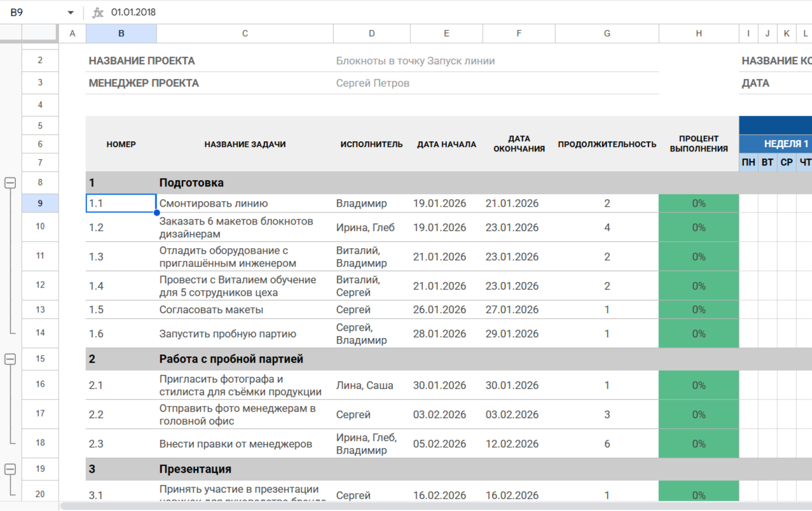
Task: Select row 13 header
Action: [40, 310]
